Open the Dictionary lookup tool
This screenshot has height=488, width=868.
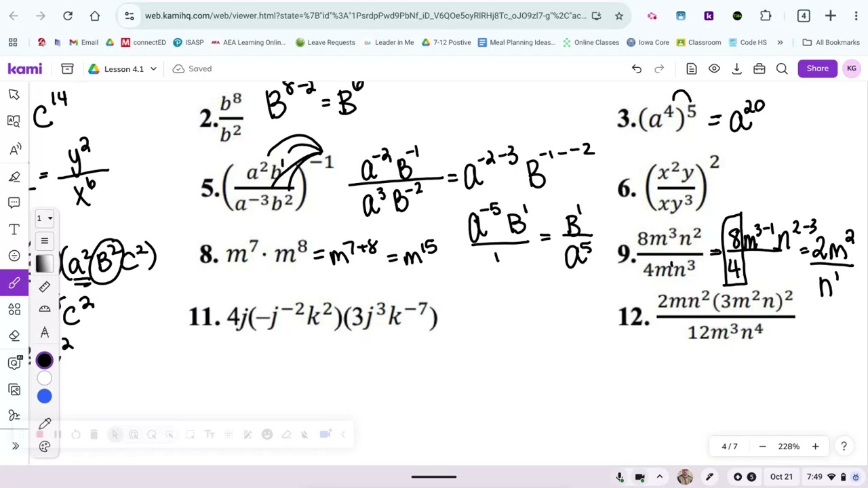[x=14, y=121]
